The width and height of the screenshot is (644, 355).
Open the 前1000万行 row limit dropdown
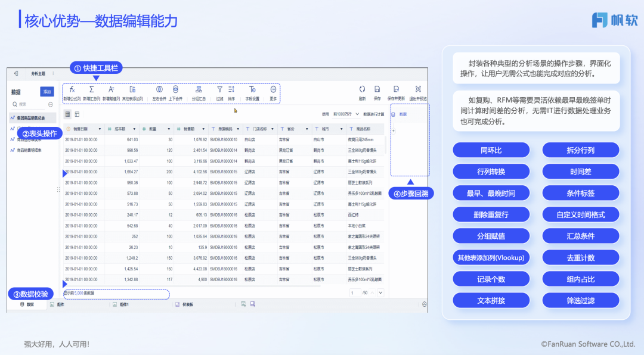[346, 114]
